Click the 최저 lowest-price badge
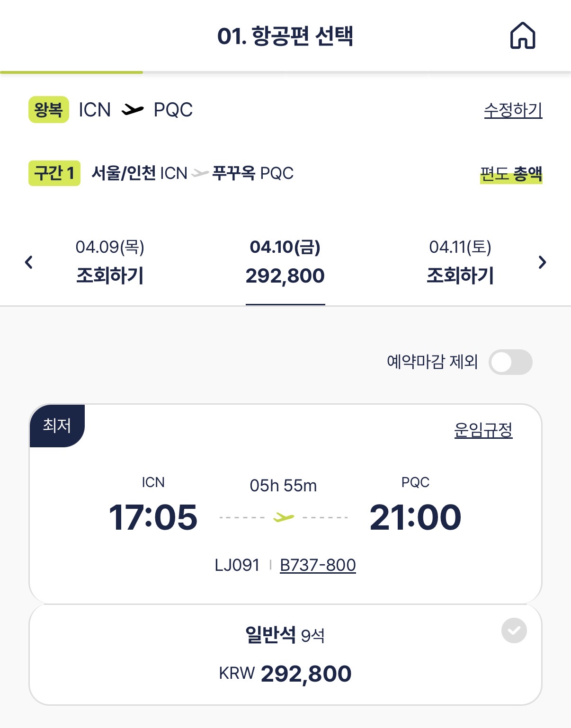 click(57, 426)
